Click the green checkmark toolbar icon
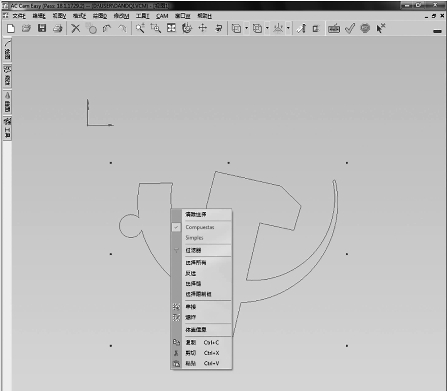 click(x=350, y=29)
